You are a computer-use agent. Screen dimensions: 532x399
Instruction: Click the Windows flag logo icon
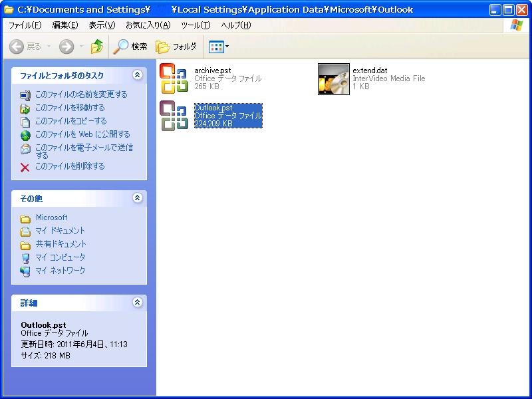(517, 25)
